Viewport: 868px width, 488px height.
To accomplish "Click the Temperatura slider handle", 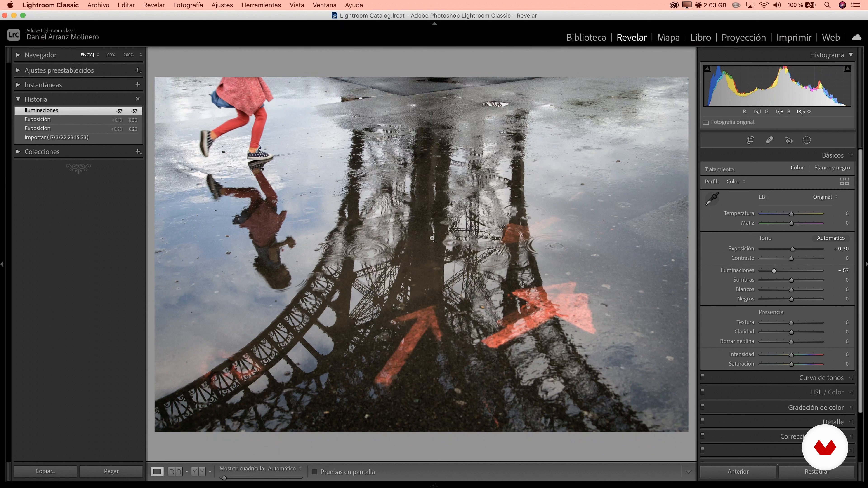I will [x=791, y=213].
